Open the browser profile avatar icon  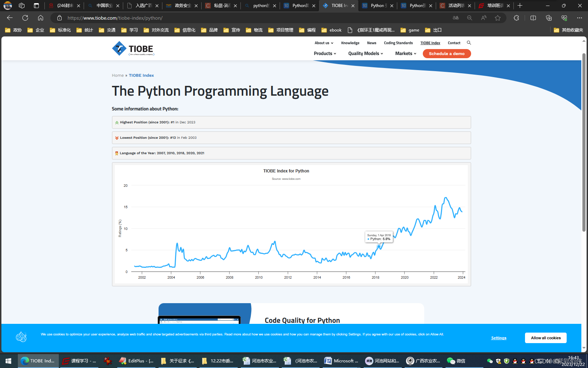pos(8,6)
